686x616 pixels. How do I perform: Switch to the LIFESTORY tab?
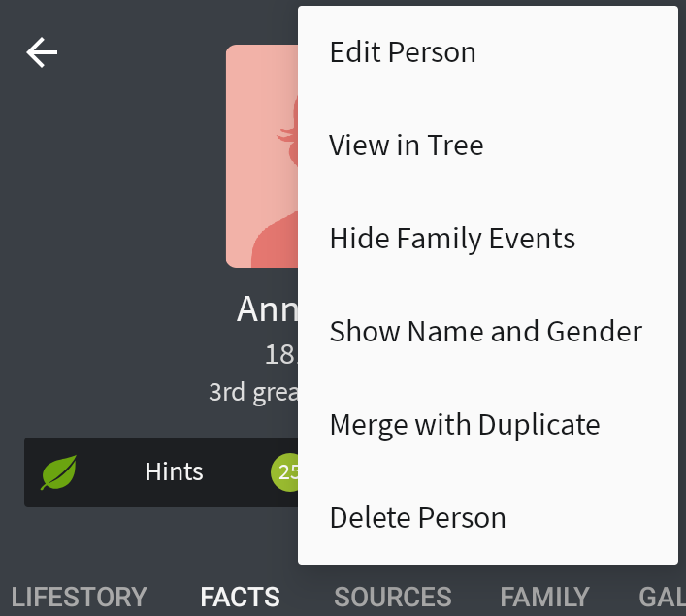pyautogui.click(x=79, y=597)
